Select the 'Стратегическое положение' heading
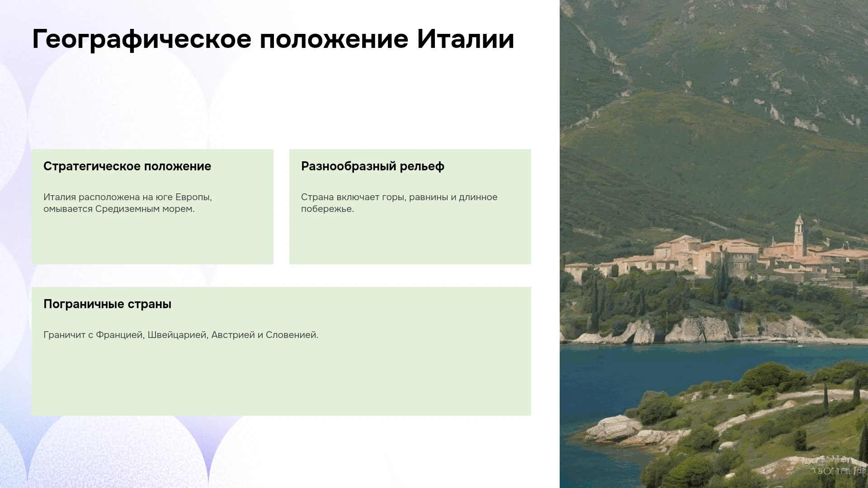This screenshot has width=868, height=488. (127, 166)
